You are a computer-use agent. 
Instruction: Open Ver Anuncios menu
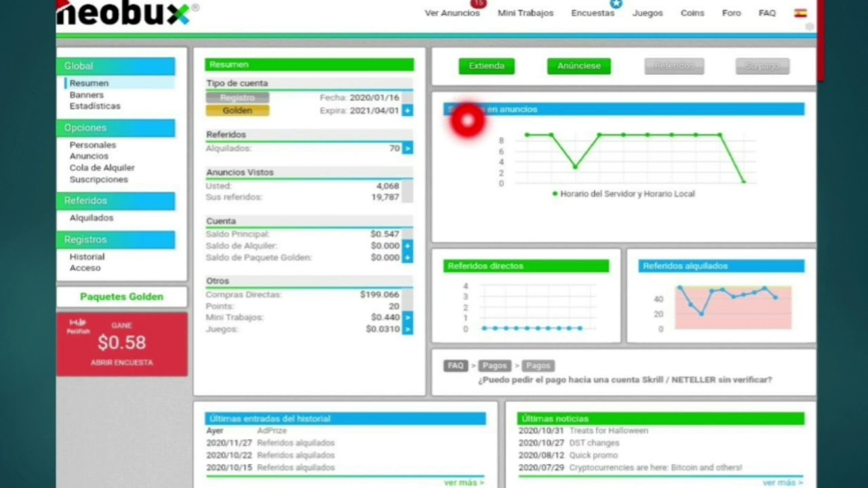[x=452, y=13]
